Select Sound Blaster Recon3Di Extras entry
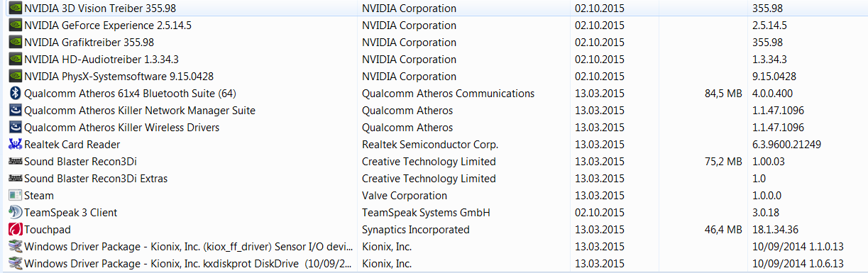The image size is (868, 273). coord(434,179)
